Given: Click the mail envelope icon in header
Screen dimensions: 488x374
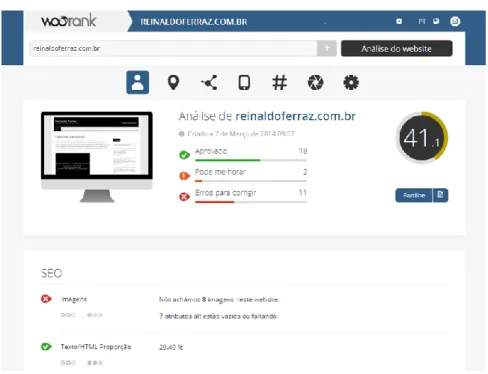Looking at the screenshot, I should click(455, 21).
